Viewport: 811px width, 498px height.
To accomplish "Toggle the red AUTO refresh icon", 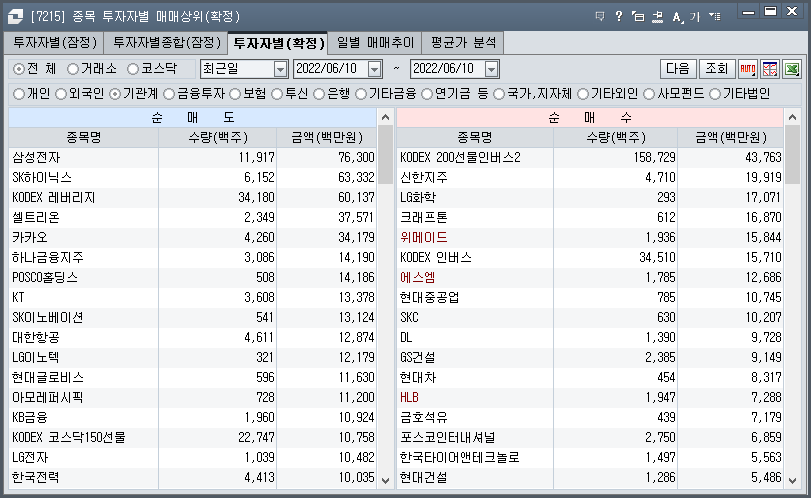I will coord(747,69).
